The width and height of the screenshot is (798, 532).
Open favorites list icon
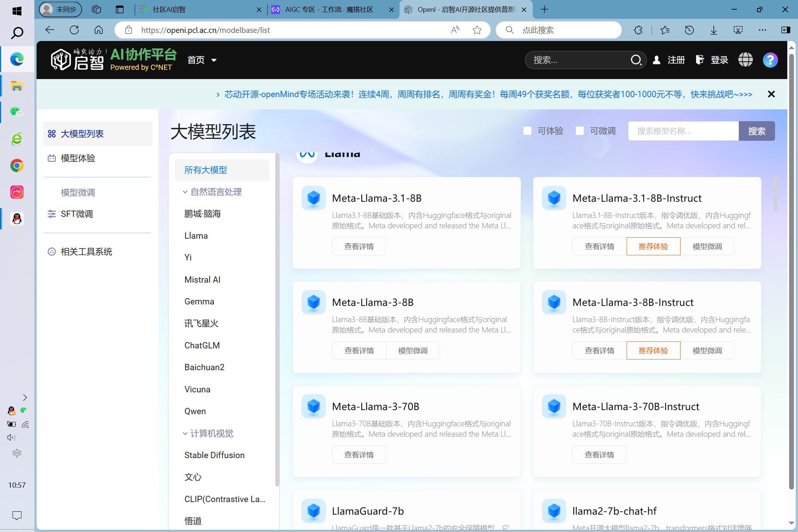click(x=665, y=30)
